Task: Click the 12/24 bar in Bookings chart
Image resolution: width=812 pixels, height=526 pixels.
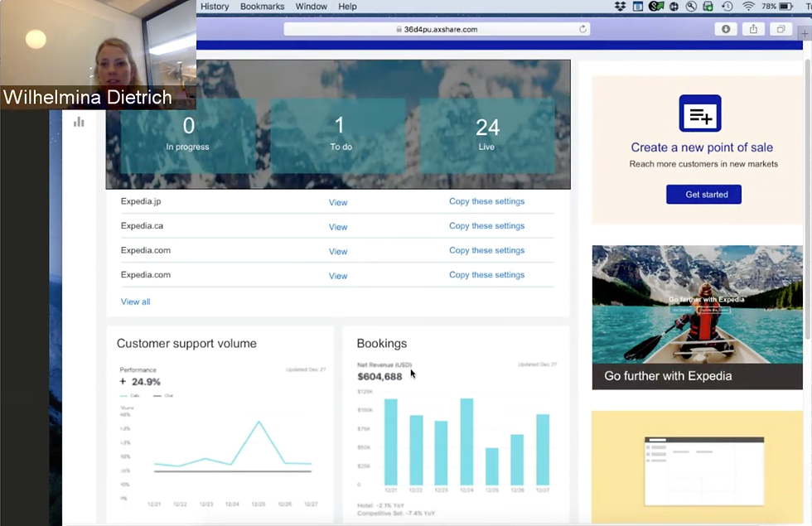Action: (x=466, y=442)
